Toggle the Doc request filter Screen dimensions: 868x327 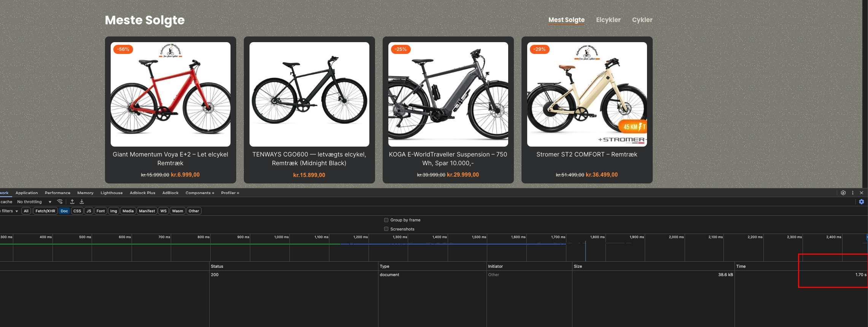(64, 211)
